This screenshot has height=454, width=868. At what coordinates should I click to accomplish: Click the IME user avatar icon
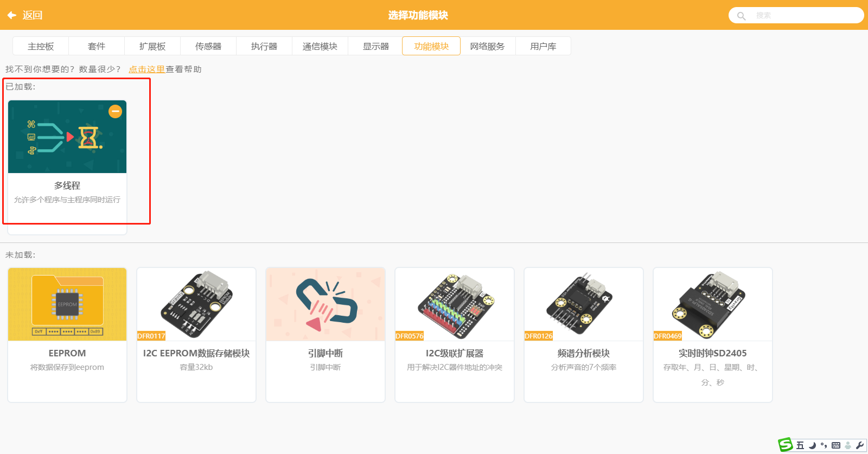(x=848, y=445)
